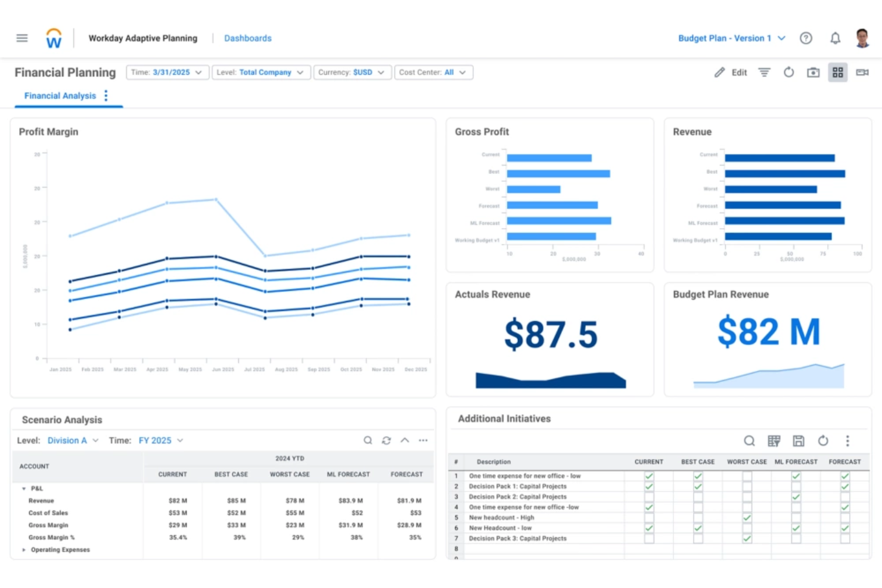This screenshot has width=882, height=588.
Task: Save Additional Initiatives with the disk icon
Action: pos(799,441)
